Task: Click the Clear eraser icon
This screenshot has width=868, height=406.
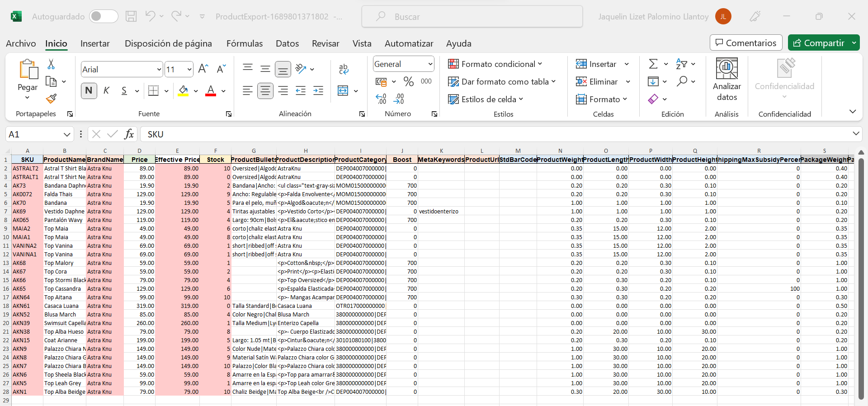Action: (653, 99)
